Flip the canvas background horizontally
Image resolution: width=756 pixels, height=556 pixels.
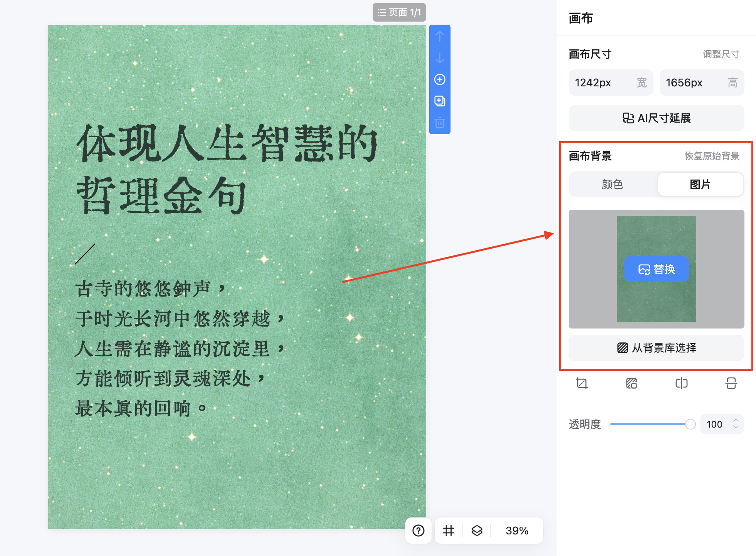click(681, 384)
